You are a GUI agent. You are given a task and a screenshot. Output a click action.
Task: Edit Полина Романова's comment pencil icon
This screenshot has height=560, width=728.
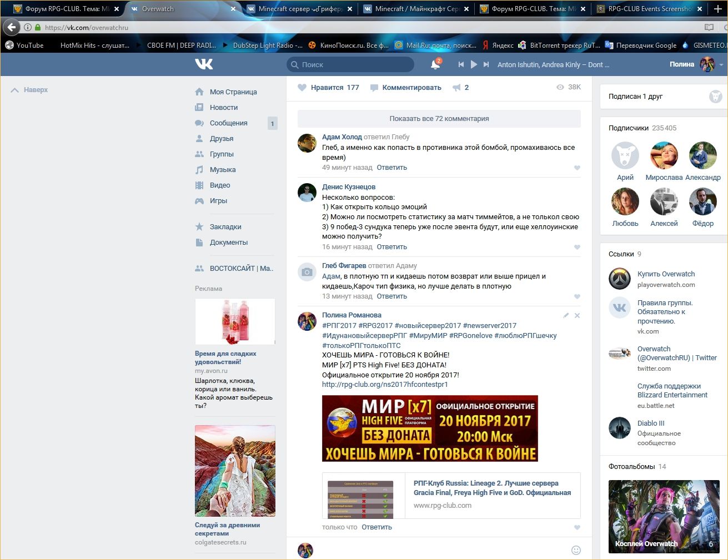point(566,315)
